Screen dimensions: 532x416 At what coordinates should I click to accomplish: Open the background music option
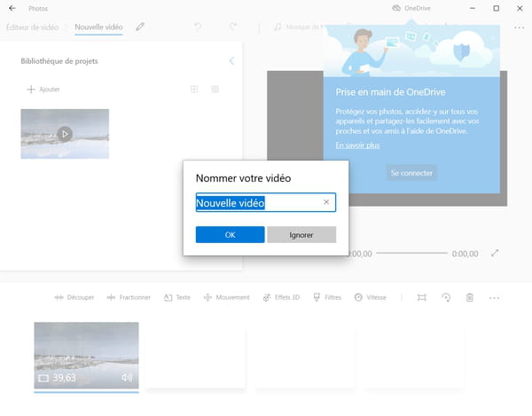[x=299, y=27]
